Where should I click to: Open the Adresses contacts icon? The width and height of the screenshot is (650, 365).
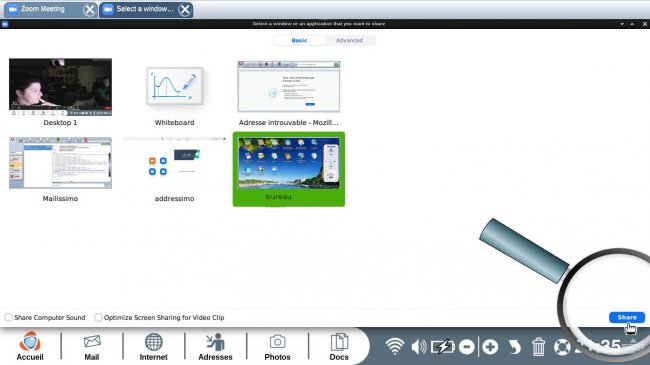click(x=215, y=346)
